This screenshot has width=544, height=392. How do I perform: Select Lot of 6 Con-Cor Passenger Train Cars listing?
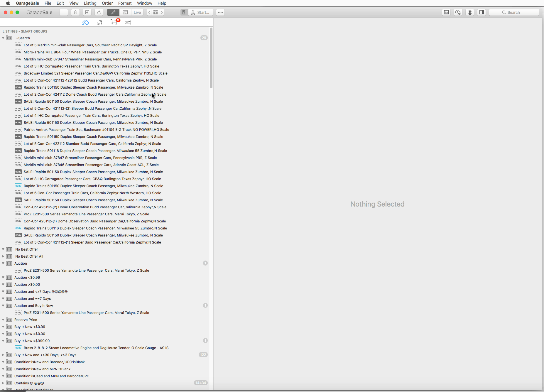tap(92, 193)
